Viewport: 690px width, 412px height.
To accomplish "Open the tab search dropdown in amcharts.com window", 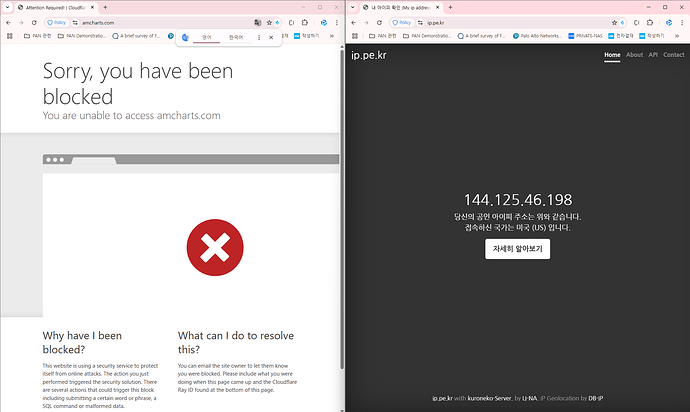I will point(7,7).
